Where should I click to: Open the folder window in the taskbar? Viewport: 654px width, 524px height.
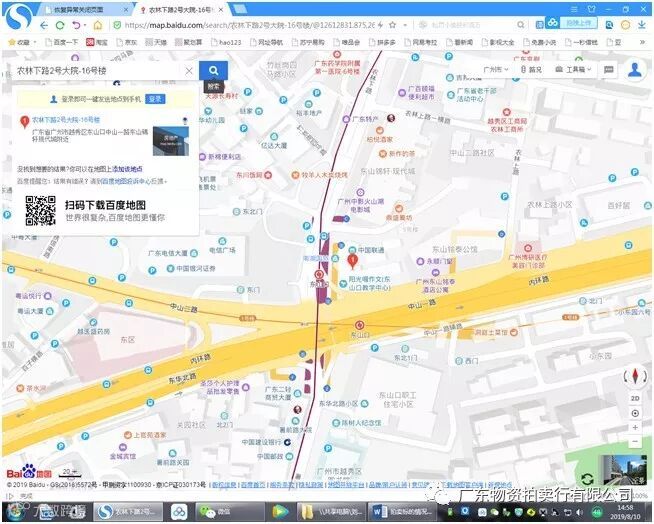[x=332, y=511]
